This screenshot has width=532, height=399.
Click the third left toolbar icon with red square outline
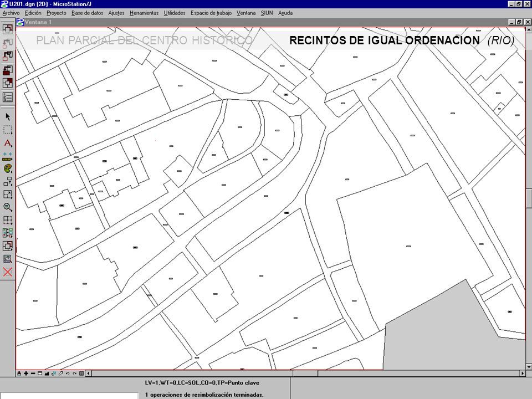7,56
